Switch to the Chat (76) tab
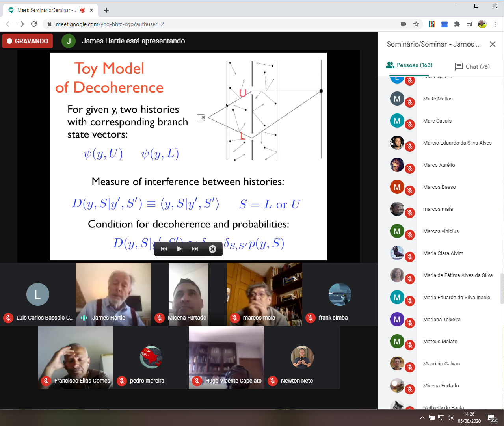The image size is (504, 426). 472,67
